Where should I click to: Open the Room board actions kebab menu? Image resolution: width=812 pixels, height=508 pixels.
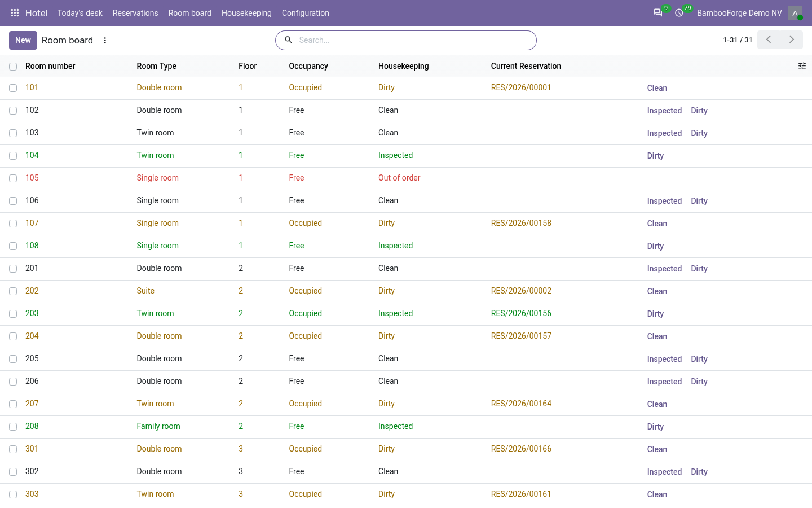click(105, 41)
